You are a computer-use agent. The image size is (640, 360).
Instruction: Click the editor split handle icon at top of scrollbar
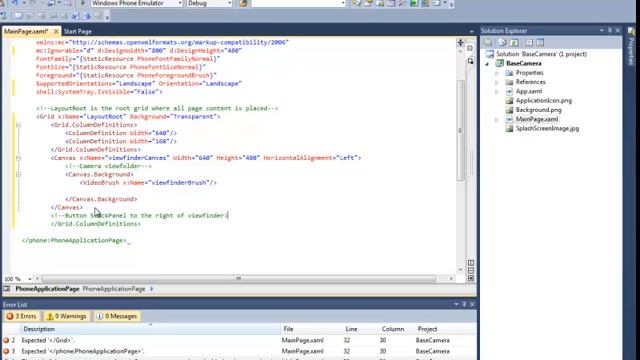460,42
